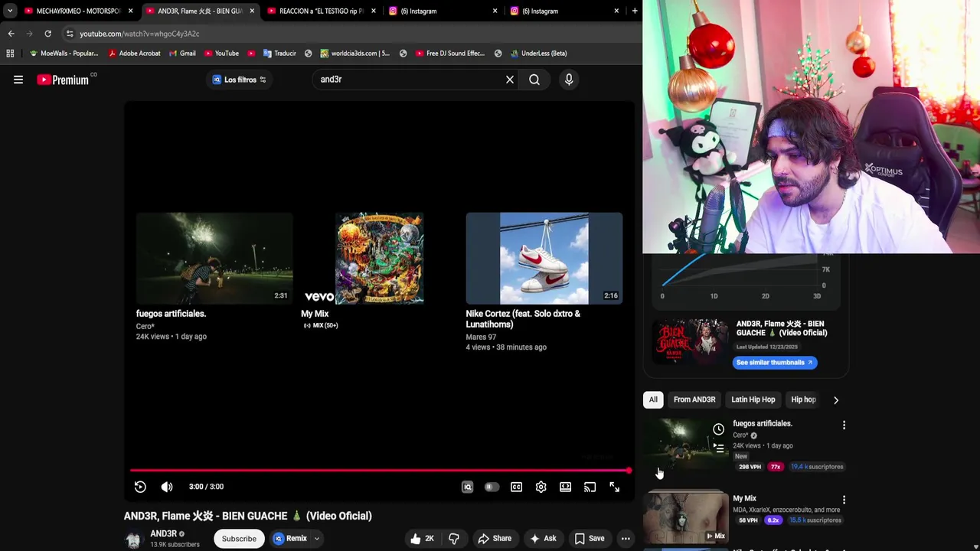Click See similar thumbnails button
Screen dimensions: 980x551
[774, 363]
